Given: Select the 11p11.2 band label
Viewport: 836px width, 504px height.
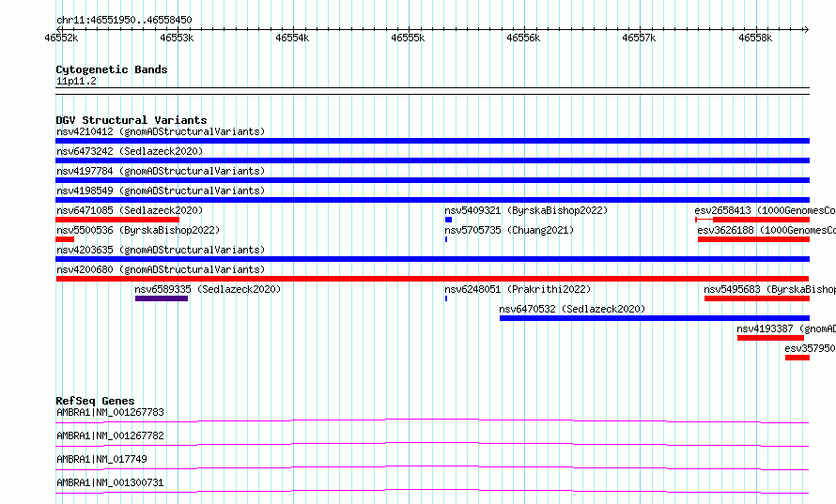Looking at the screenshot, I should (x=76, y=81).
